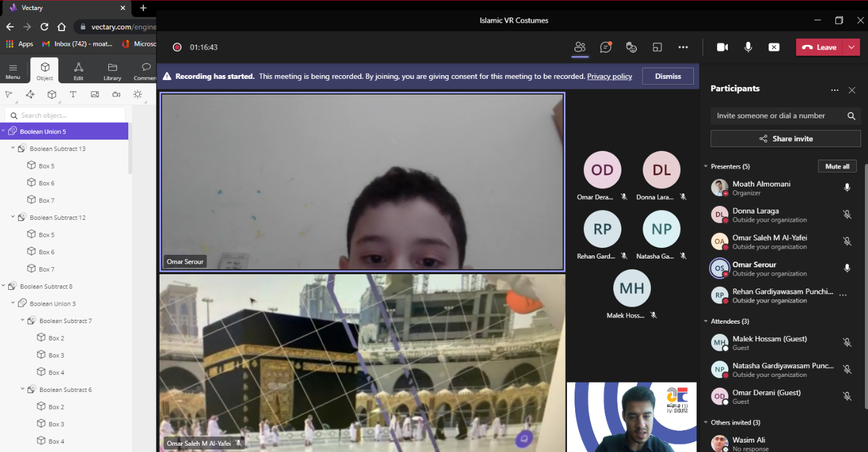This screenshot has height=452, width=868.
Task: Open the Vectary Menu hamburger
Action: click(13, 71)
